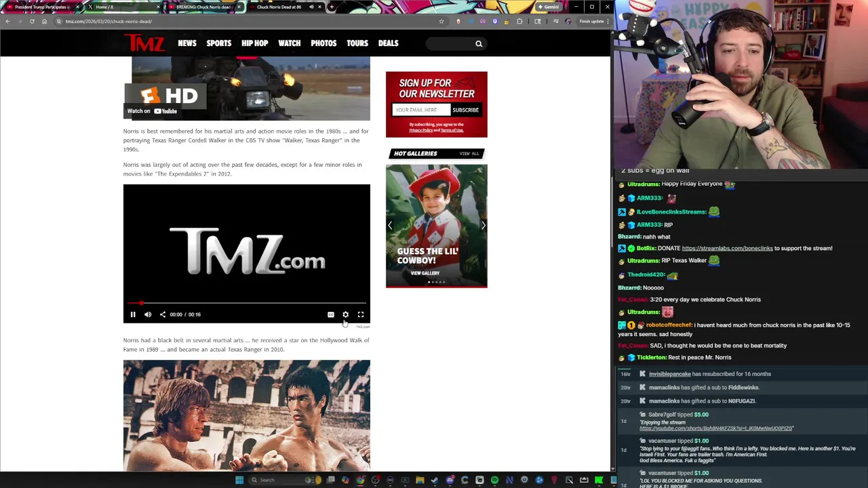Bookmark this page with star icon
868x488 pixels.
point(441,21)
